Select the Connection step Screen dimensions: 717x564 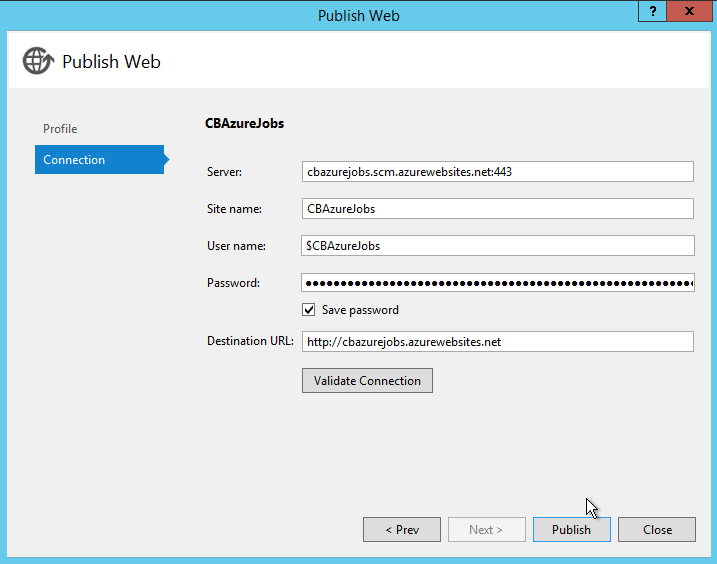click(99, 160)
